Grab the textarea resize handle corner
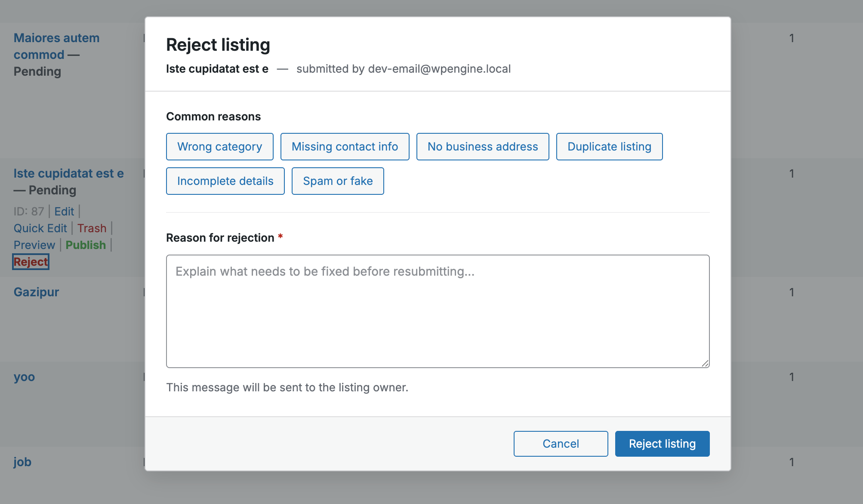Screen dimensions: 863x504 (705, 363)
